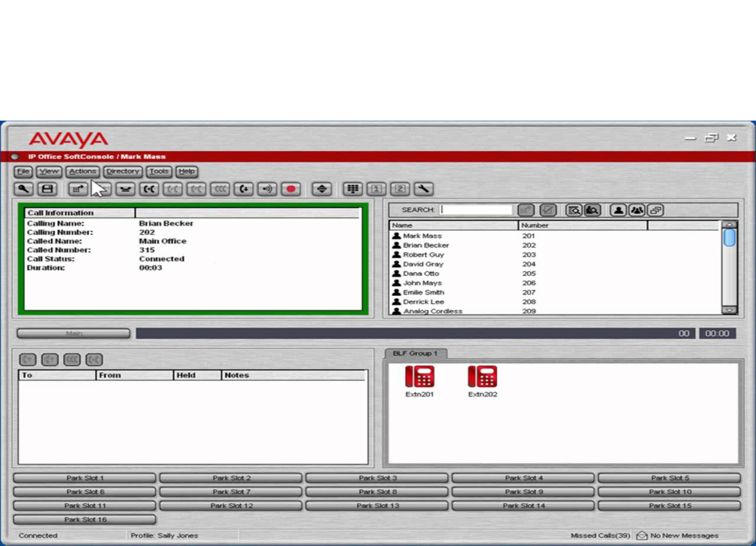This screenshot has width=756, height=546.
Task: Click the dial pad icon in toolbar
Action: point(353,189)
